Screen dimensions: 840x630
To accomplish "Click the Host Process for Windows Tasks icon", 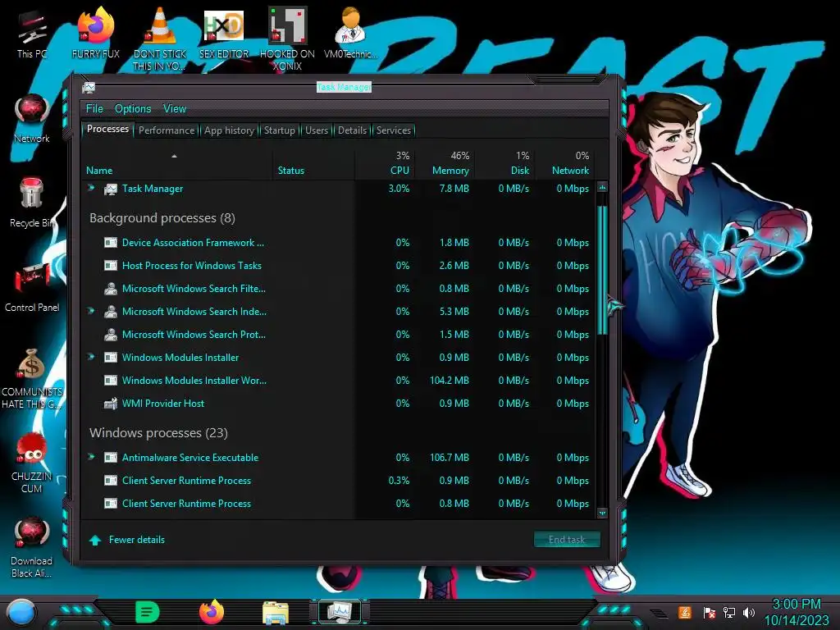I will 111,266.
